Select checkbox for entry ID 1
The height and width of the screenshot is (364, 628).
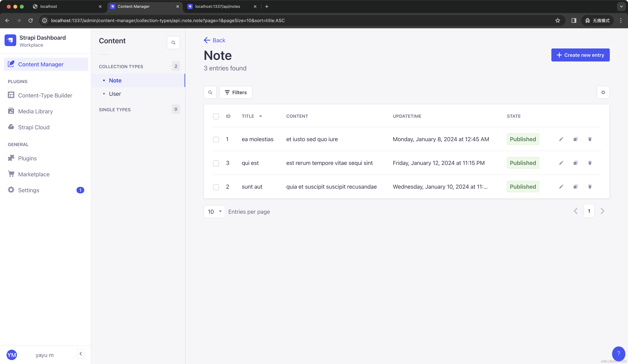click(216, 140)
